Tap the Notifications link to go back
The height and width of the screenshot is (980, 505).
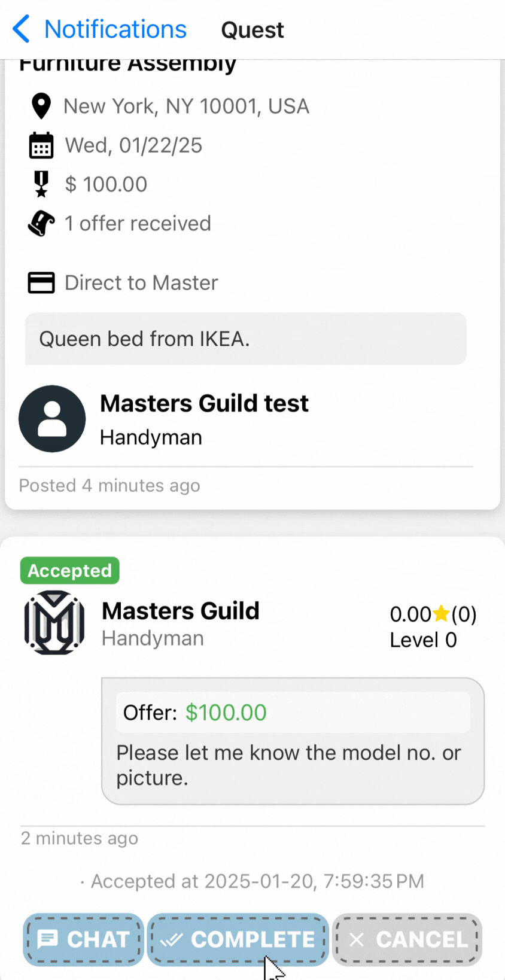(x=115, y=29)
